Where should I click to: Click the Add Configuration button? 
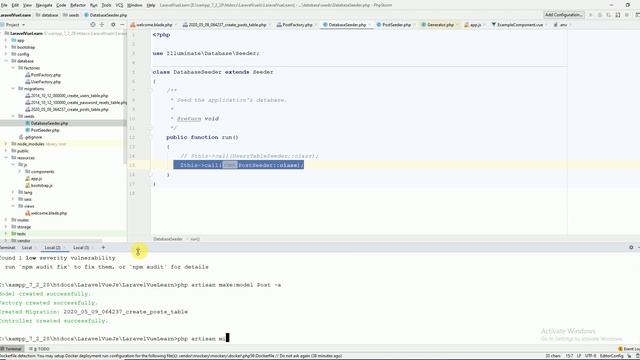tap(564, 15)
